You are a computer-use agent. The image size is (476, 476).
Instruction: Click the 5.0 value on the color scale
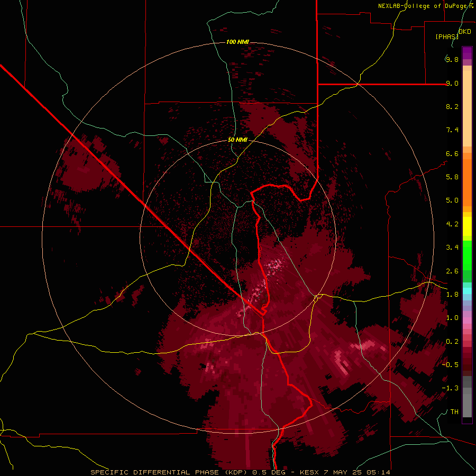(x=452, y=200)
